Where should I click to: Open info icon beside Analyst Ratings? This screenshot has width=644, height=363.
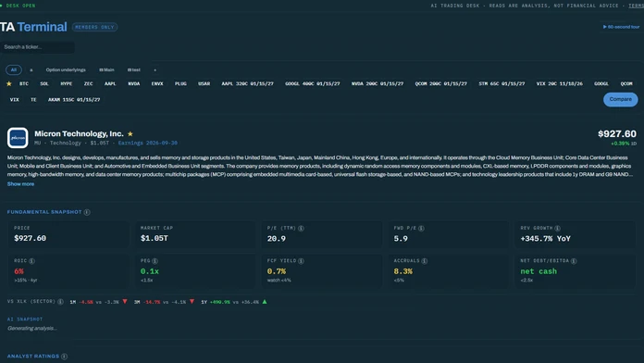65,357
